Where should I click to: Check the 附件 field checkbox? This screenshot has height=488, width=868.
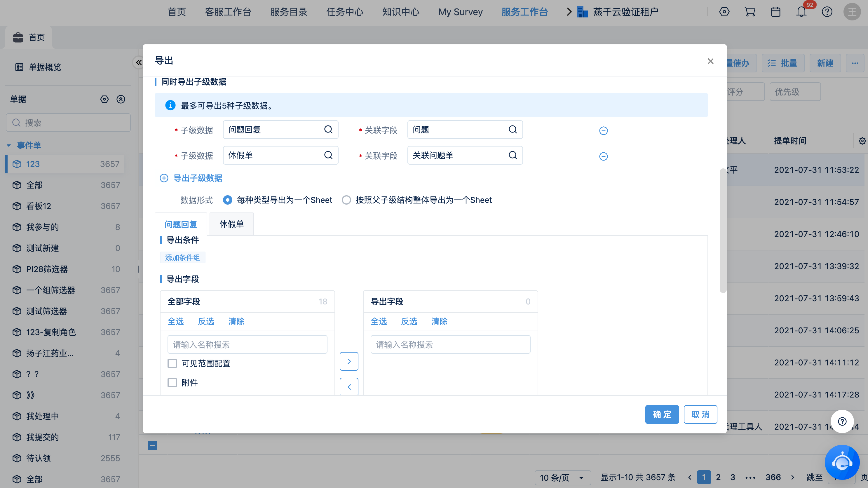point(172,383)
